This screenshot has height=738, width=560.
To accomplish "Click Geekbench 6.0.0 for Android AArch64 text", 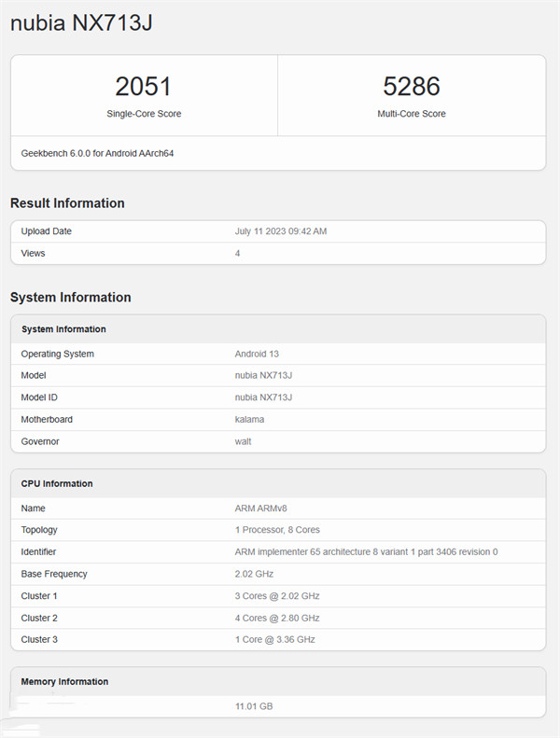I will click(97, 153).
